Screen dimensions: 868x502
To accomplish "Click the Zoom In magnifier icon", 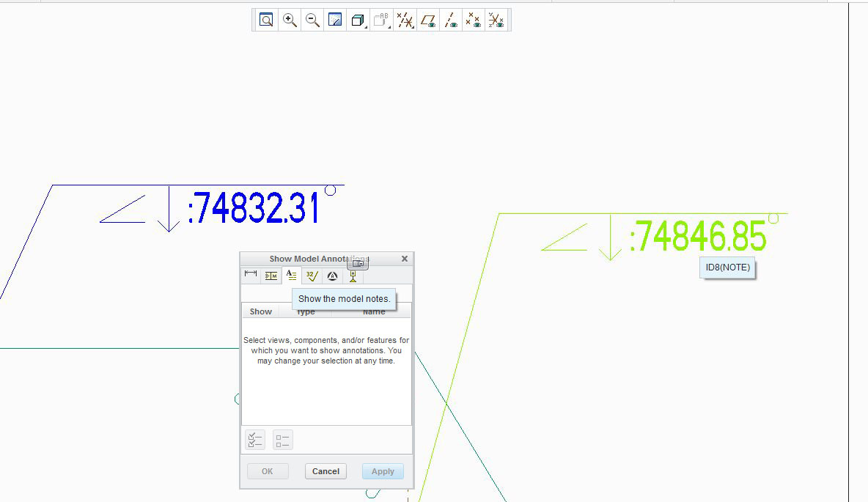I will coord(290,21).
